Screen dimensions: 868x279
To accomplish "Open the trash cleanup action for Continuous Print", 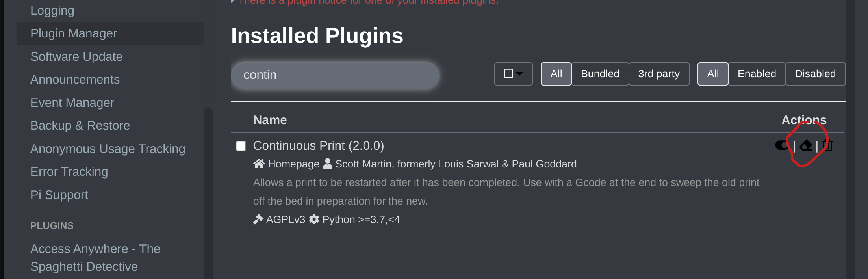I will click(827, 145).
